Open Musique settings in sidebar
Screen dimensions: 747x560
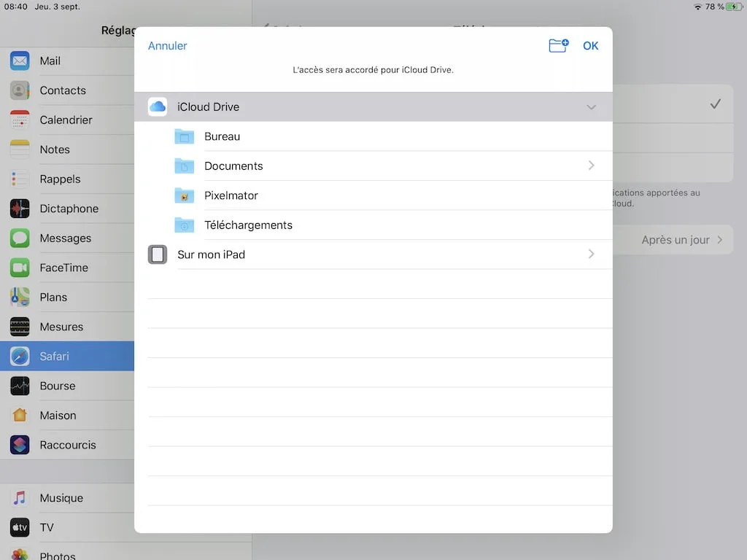click(61, 498)
